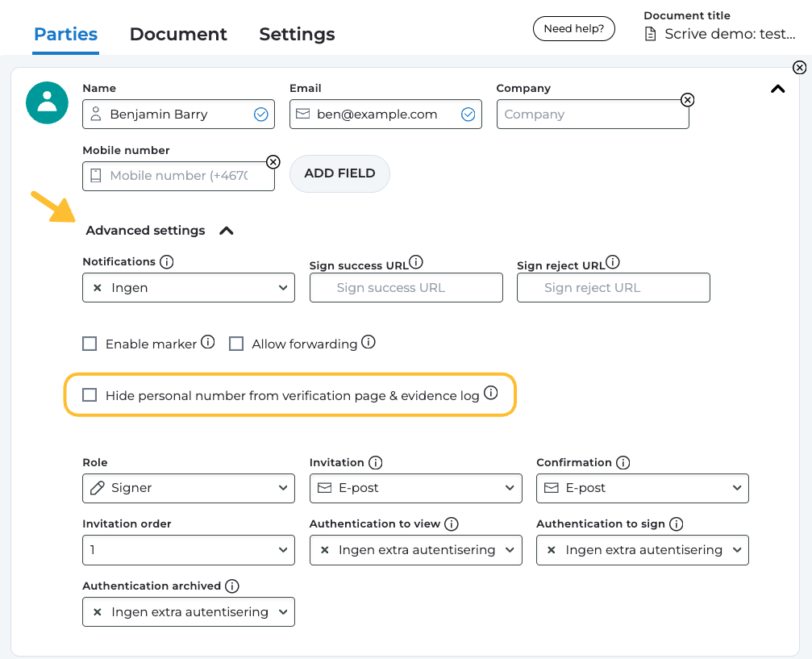Click the Allow forwarding info icon
Image resolution: width=812 pixels, height=659 pixels.
pos(369,342)
